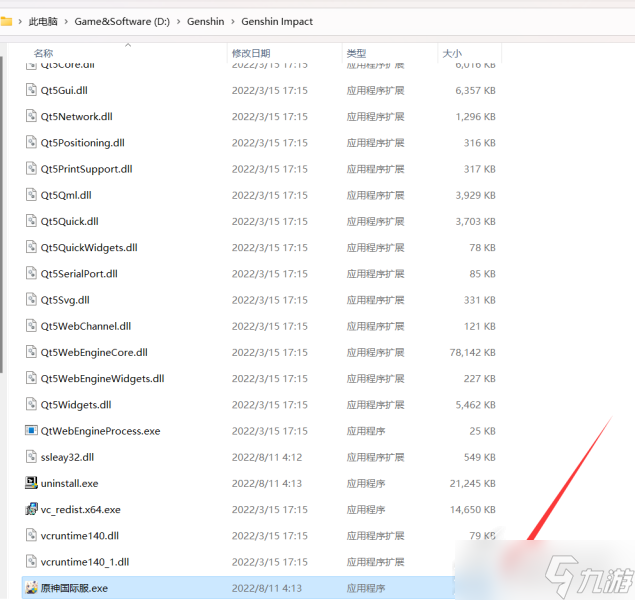
Task: Select file name vcruntime140.dll
Action: point(80,536)
